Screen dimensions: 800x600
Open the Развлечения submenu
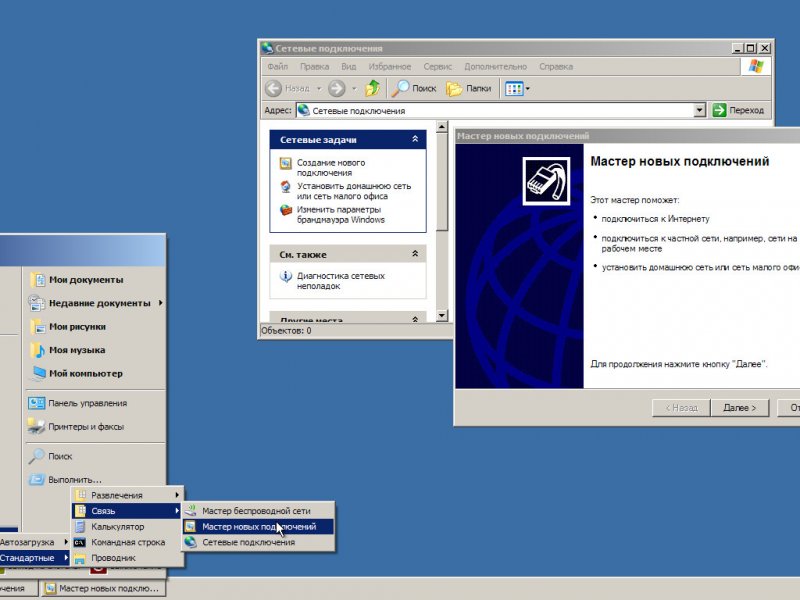(128, 495)
